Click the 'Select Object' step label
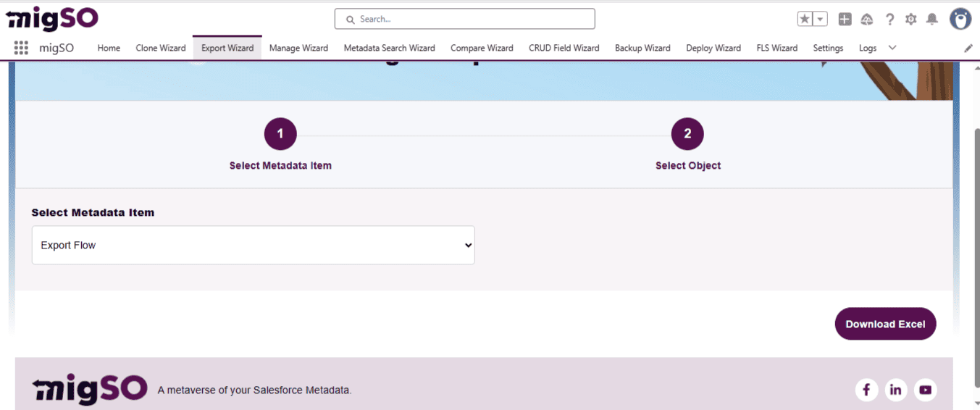 click(x=688, y=166)
